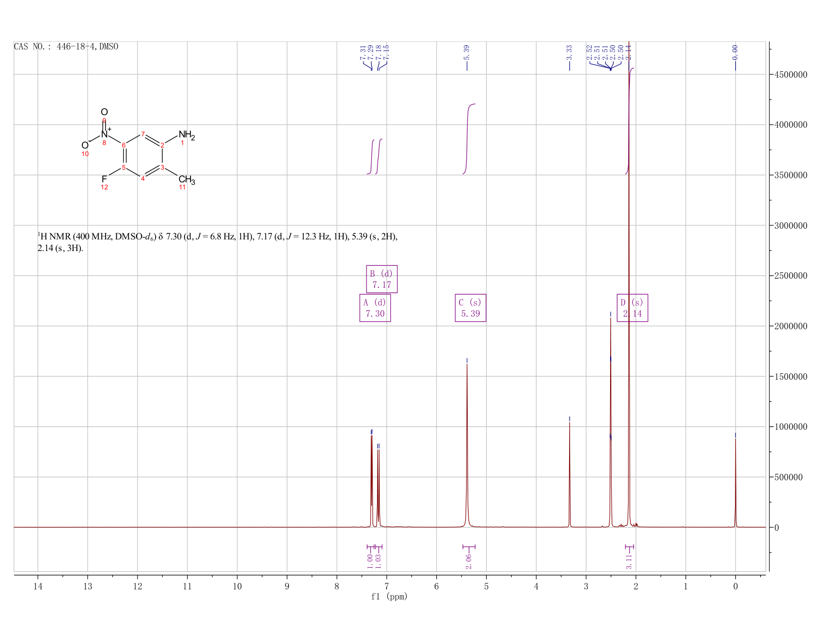Click the CAS NO.: 446-18-4,DMSO title
This screenshot has height=644, width=834.
click(66, 46)
